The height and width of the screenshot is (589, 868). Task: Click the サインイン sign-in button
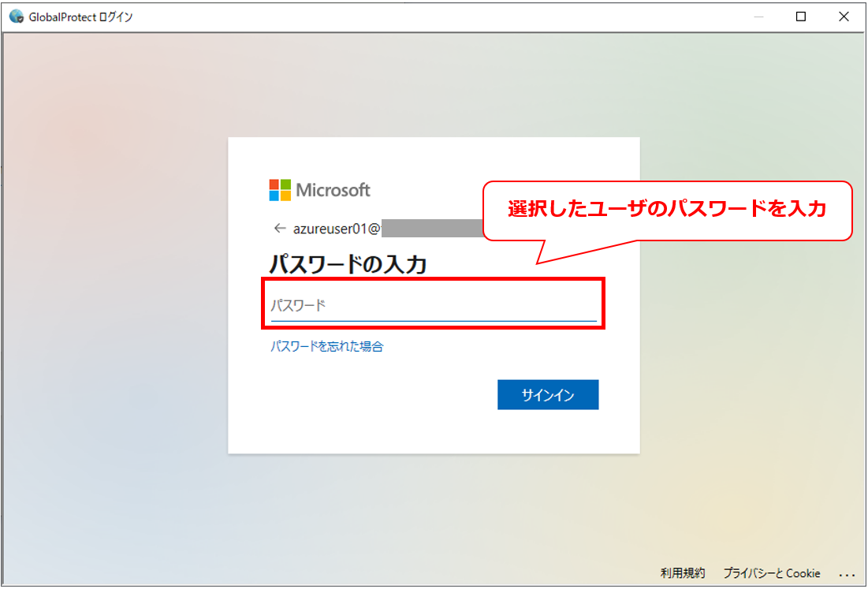pos(548,395)
